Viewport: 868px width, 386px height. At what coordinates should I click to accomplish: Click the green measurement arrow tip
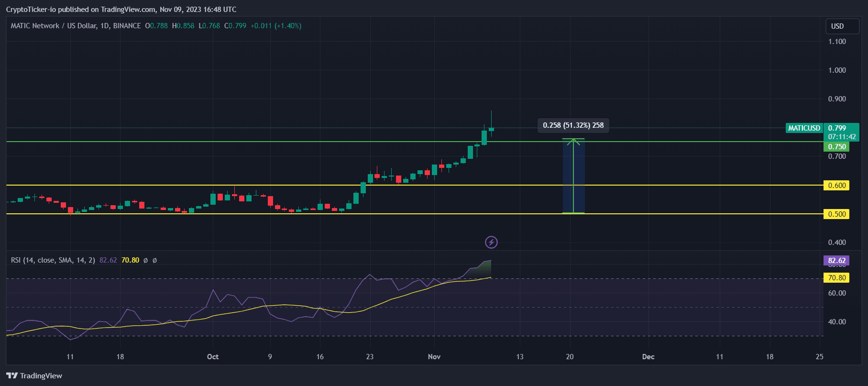573,140
